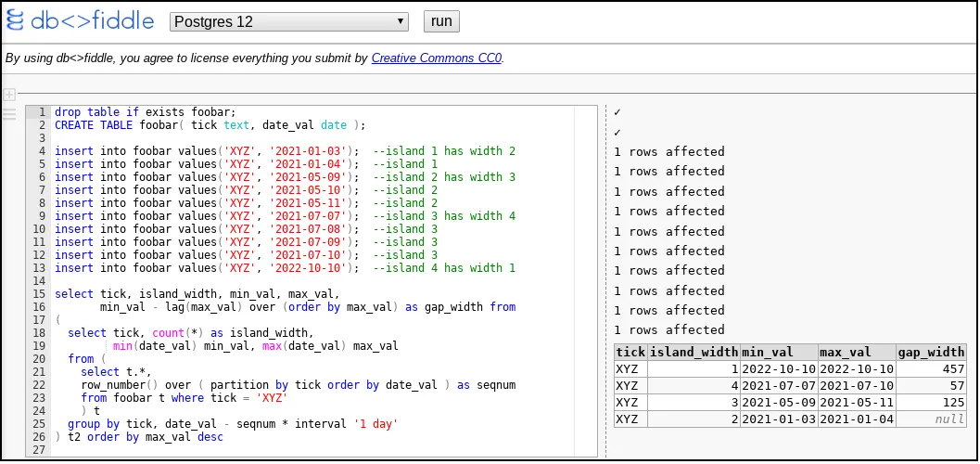
Task: Click the 't2 order by max_val desc' line
Action: [139, 436]
